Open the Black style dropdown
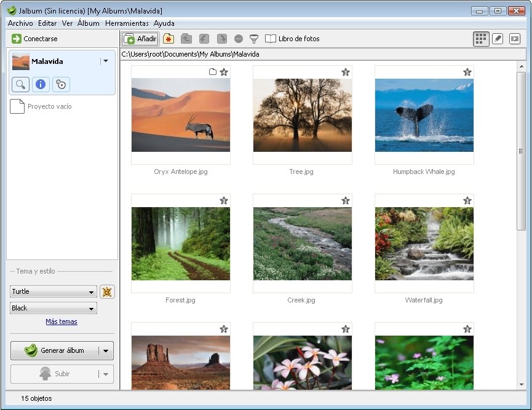532x410 pixels. (x=54, y=308)
